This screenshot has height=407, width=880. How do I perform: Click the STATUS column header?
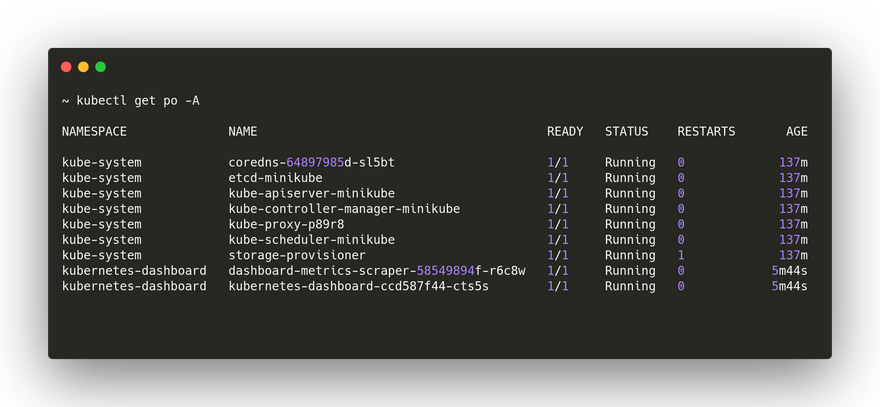[626, 132]
